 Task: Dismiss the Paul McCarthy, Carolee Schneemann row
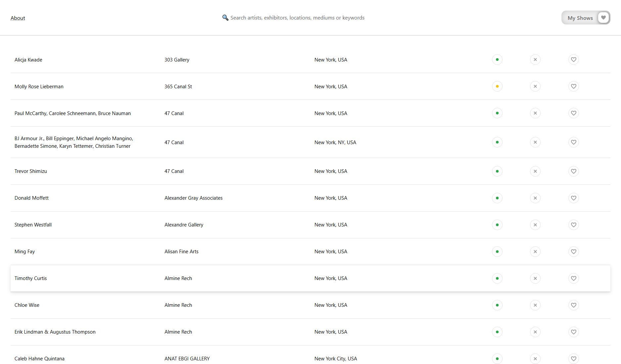coord(535,113)
